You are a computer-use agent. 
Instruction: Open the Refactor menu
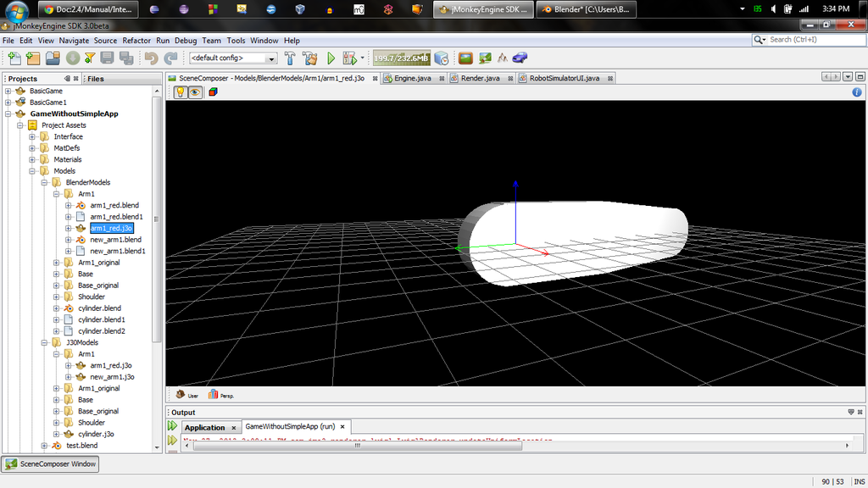pyautogui.click(x=136, y=40)
